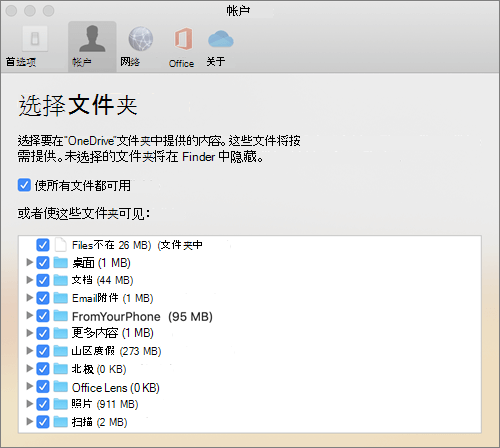Select the 桌面 (1 MB) row text
500x448 pixels.
[101, 263]
